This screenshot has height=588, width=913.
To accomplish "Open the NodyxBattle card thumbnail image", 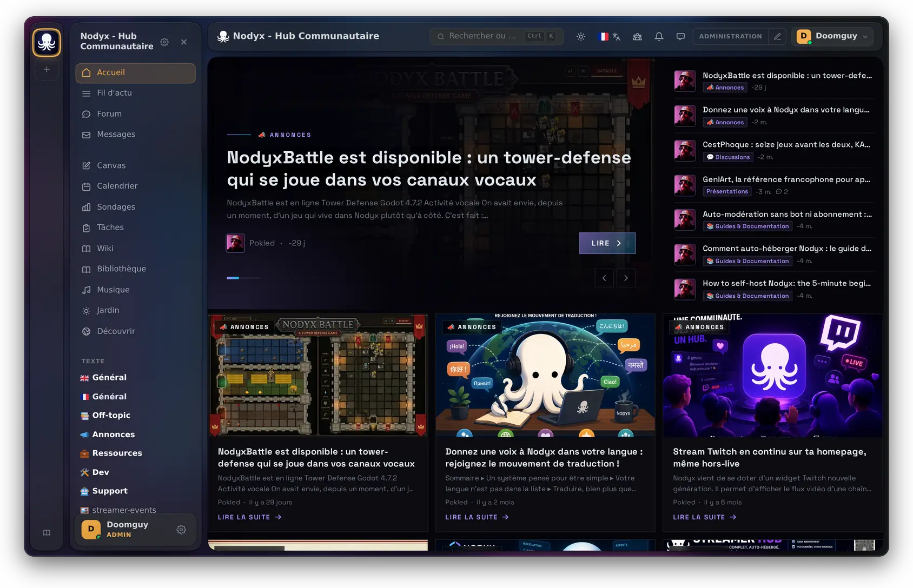I will (x=318, y=376).
